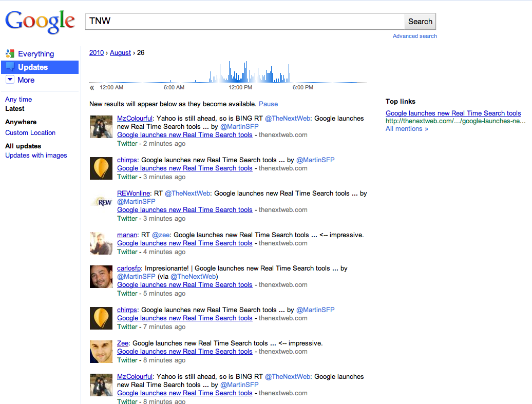Open MzColourful avatar in first result
Screen dimensions: 532x404
(101, 126)
